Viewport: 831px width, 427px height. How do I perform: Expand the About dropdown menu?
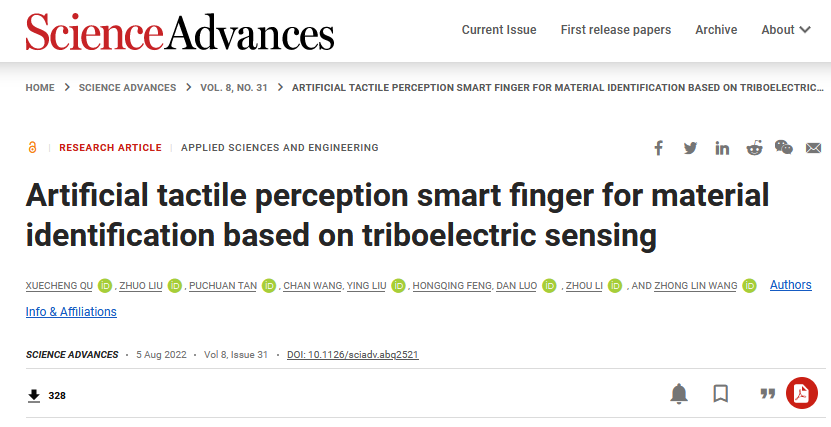tap(786, 30)
